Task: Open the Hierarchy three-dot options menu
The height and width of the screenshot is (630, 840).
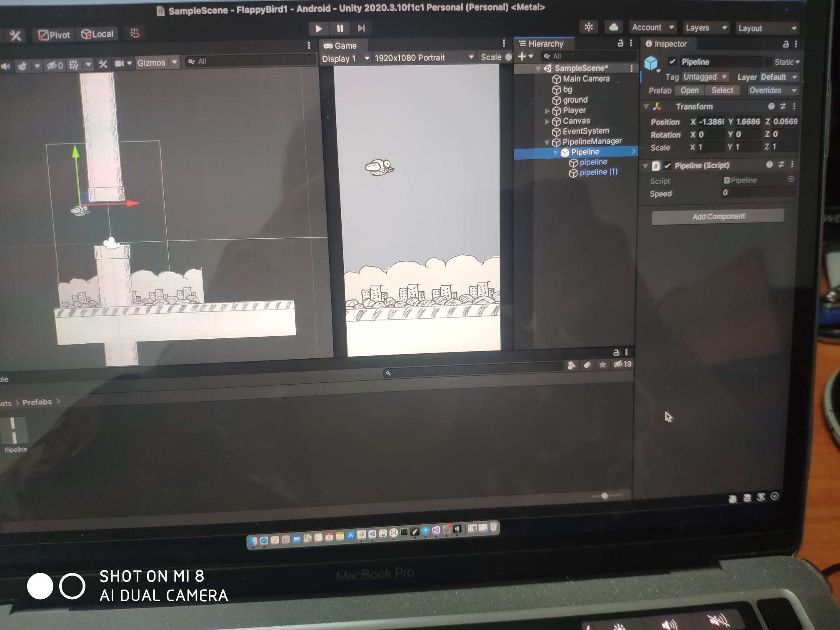Action: (x=631, y=43)
